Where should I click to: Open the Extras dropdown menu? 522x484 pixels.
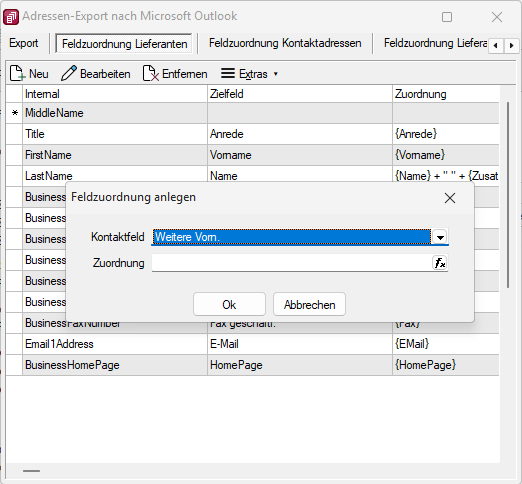click(x=249, y=74)
